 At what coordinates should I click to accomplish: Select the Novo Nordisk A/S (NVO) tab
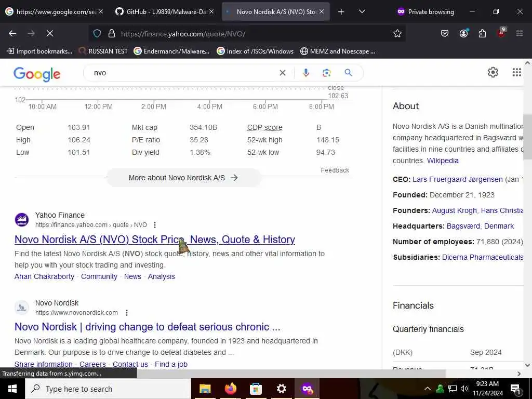pos(275,11)
